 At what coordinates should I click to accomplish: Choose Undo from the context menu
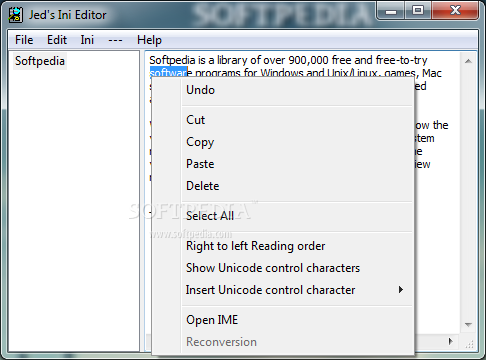tap(283, 90)
